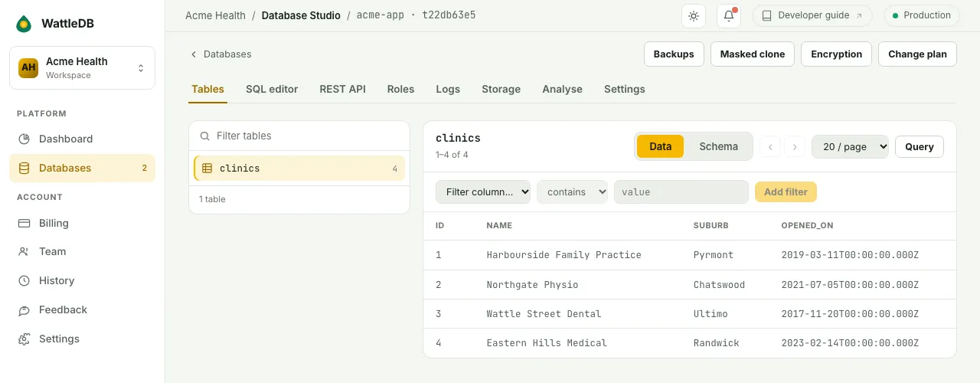Click the Feedback chat bubble icon

[24, 309]
